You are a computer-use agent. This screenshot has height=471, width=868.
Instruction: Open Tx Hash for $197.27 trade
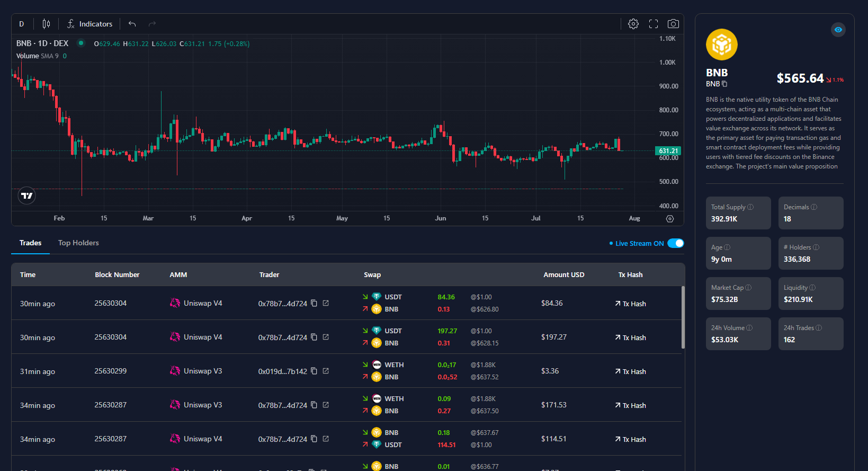tap(630, 337)
